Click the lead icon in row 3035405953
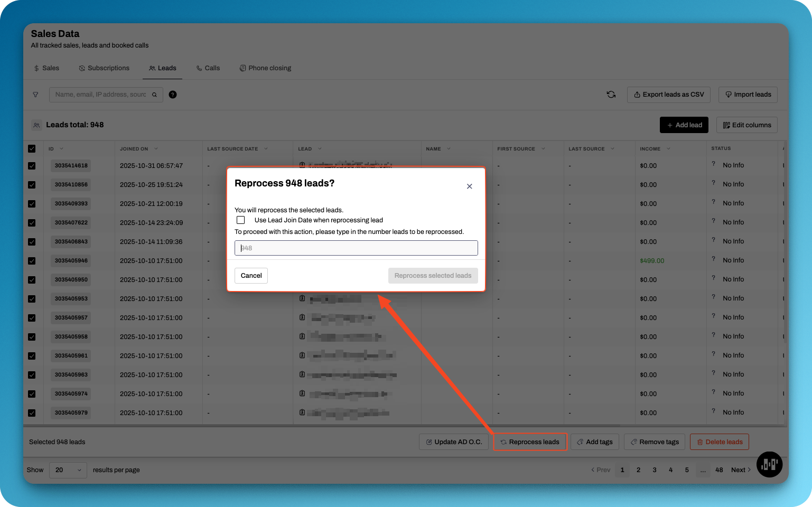812x507 pixels. coord(302,298)
